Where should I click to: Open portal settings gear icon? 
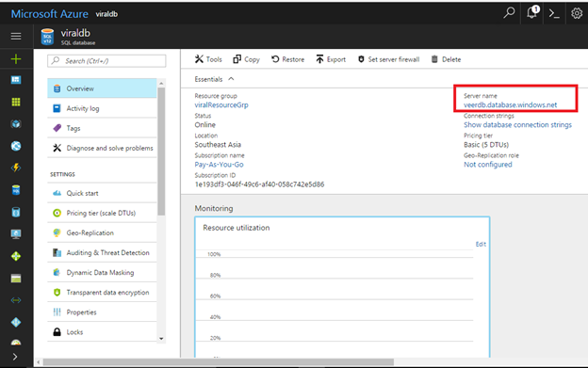tap(577, 13)
